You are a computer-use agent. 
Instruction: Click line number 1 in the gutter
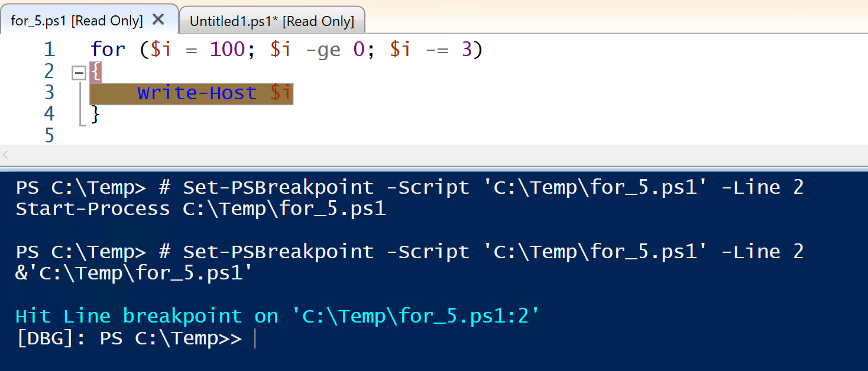tap(48, 50)
